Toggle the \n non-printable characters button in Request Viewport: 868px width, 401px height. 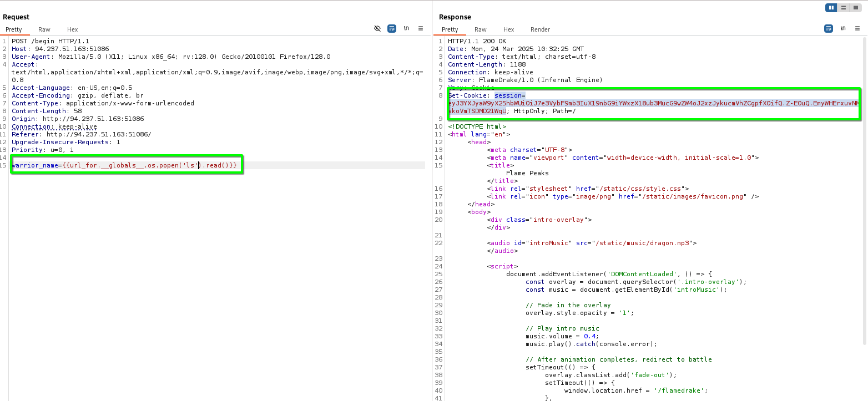point(406,28)
